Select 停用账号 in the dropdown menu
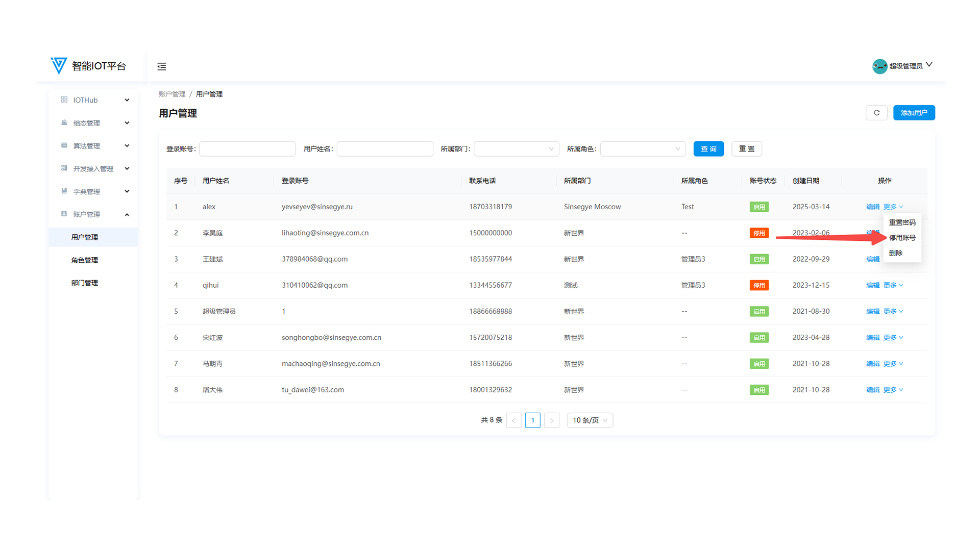 click(x=902, y=238)
